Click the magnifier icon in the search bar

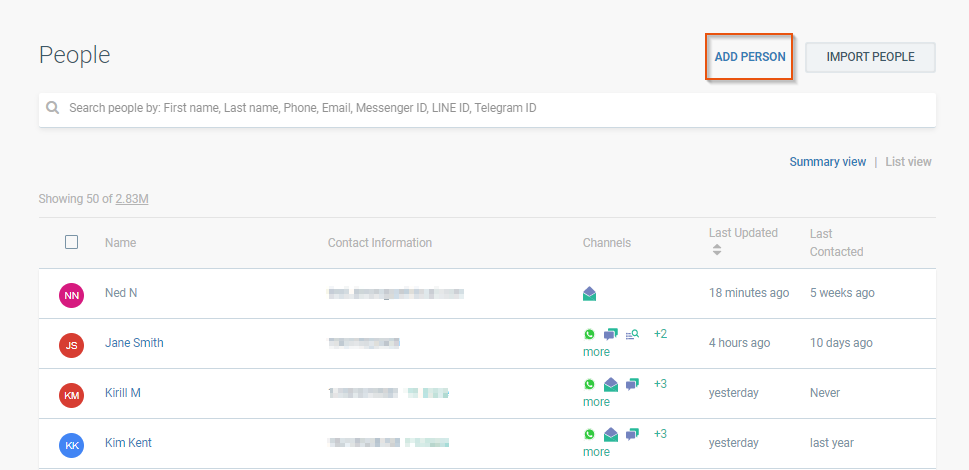pos(52,108)
